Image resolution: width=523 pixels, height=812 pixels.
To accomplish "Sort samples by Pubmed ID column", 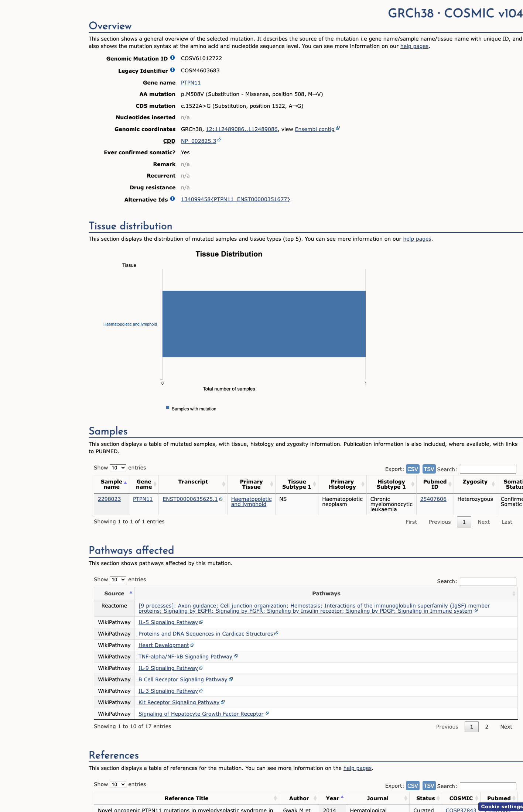I will (x=435, y=484).
